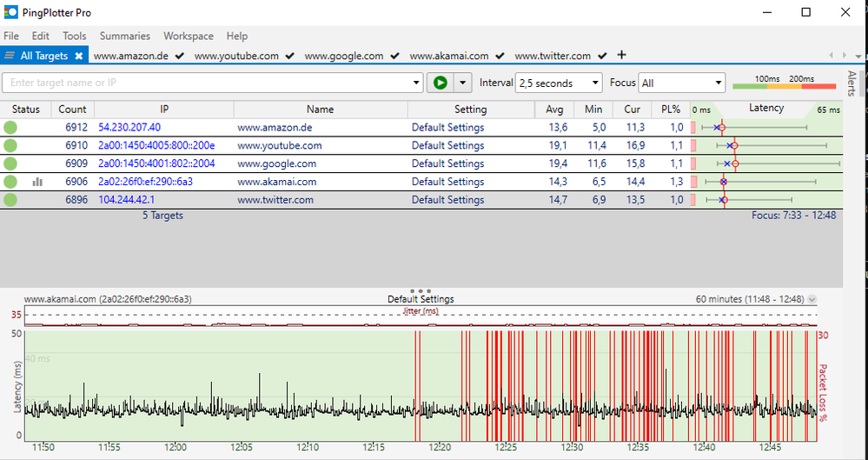This screenshot has width=868, height=460.
Task: Sort by the Setting column header
Action: (471, 110)
